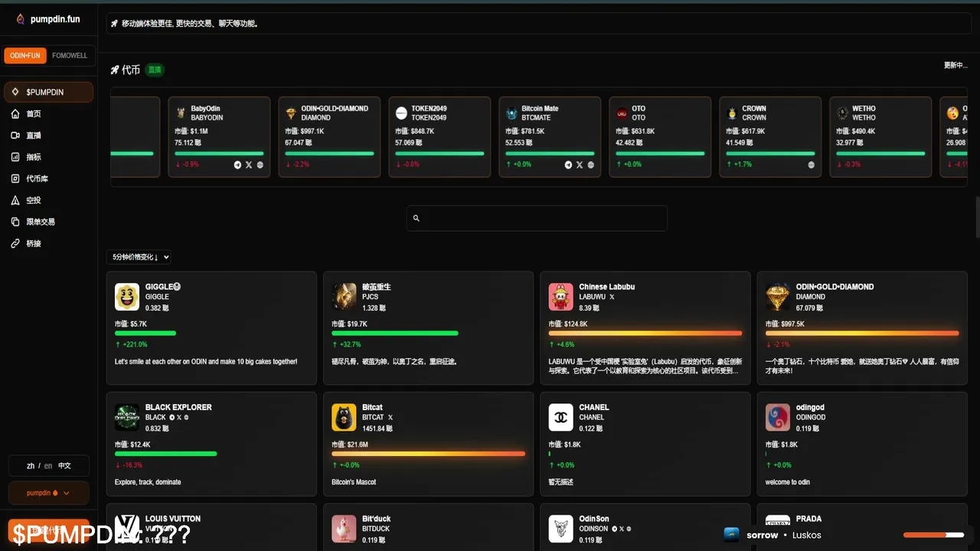Click OdinSon's Telegram icon

point(615,529)
